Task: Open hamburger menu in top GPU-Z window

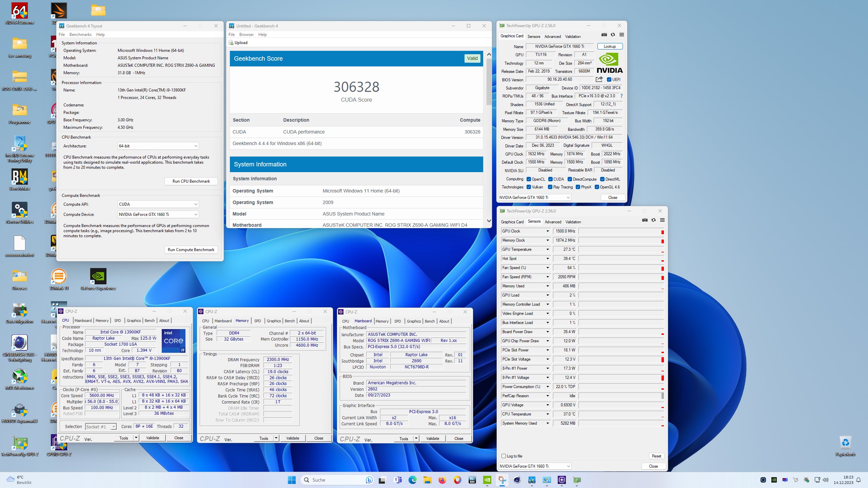Action: click(x=622, y=35)
